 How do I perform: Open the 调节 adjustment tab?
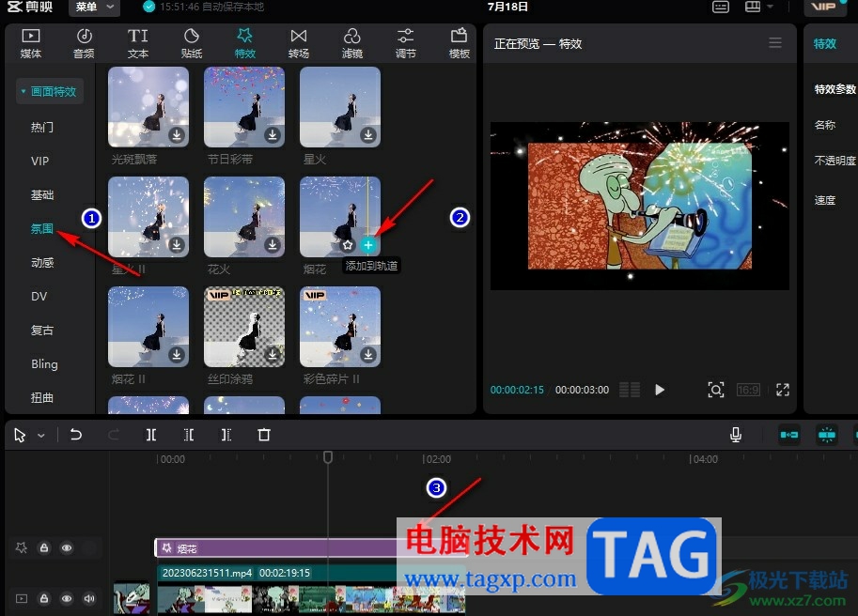[405, 43]
